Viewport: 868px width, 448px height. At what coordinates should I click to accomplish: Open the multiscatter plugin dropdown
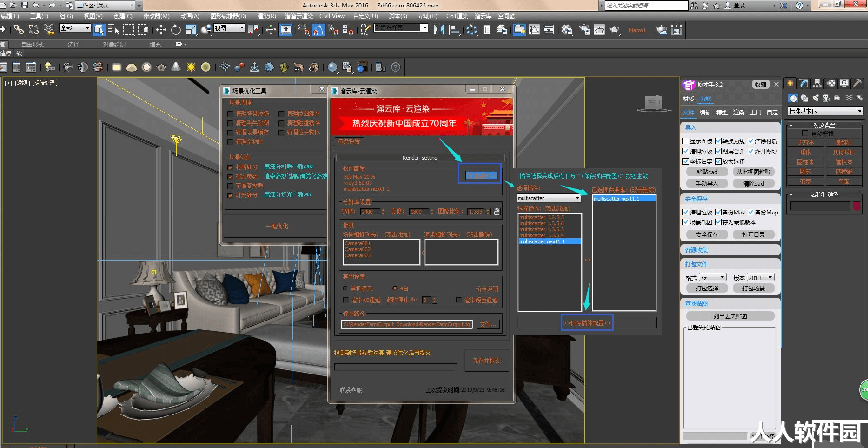tap(549, 198)
